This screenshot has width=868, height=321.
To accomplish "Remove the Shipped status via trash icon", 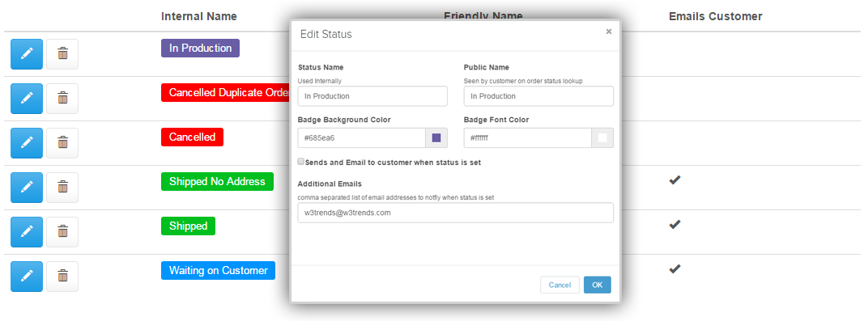I will click(62, 232).
